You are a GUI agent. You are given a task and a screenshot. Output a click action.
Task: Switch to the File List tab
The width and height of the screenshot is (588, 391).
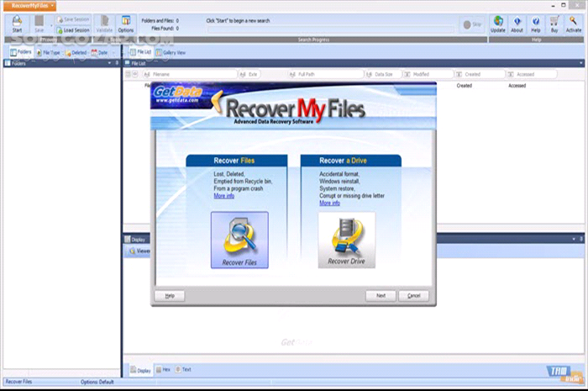point(140,52)
